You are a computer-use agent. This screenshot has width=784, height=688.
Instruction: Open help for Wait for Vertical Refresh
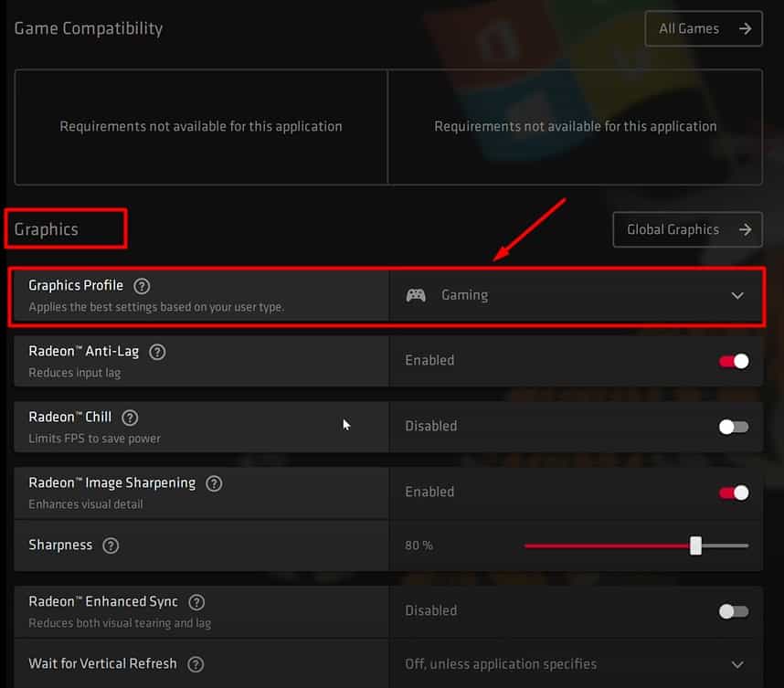tap(196, 664)
